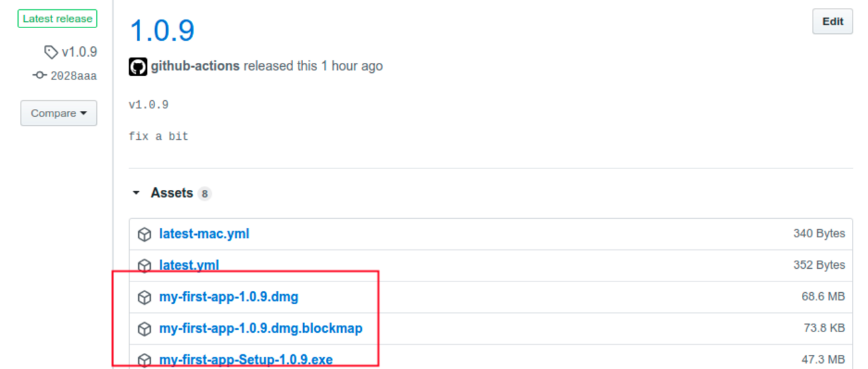Collapse the Assets section triangle

tap(136, 193)
